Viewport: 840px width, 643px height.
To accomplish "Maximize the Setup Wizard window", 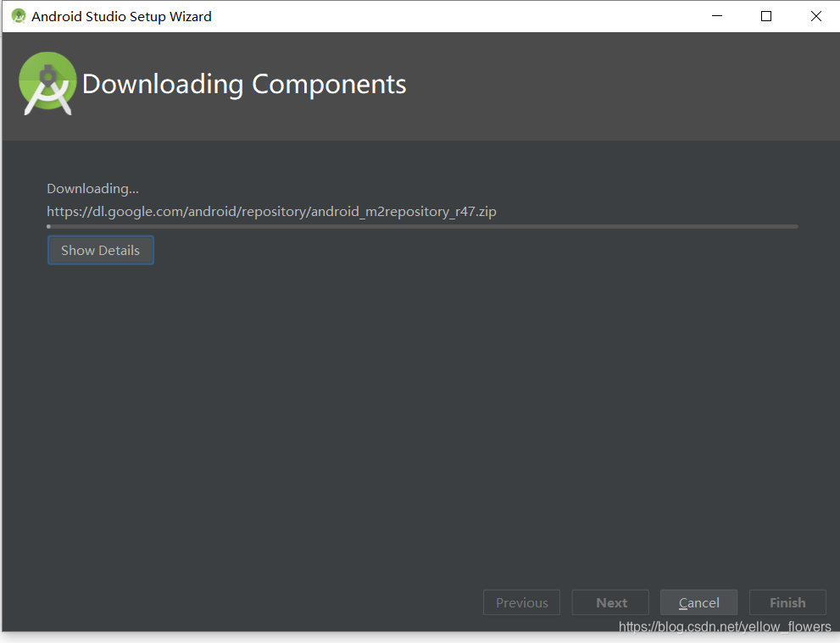I will 766,16.
